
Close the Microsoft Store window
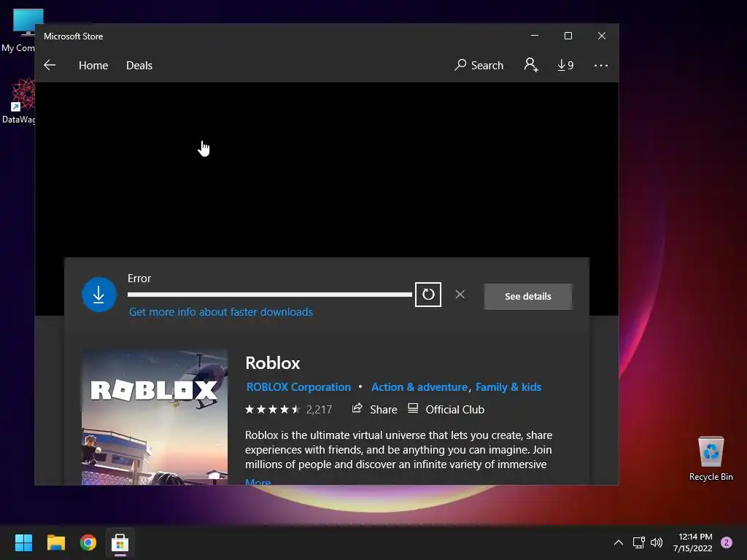tap(602, 36)
